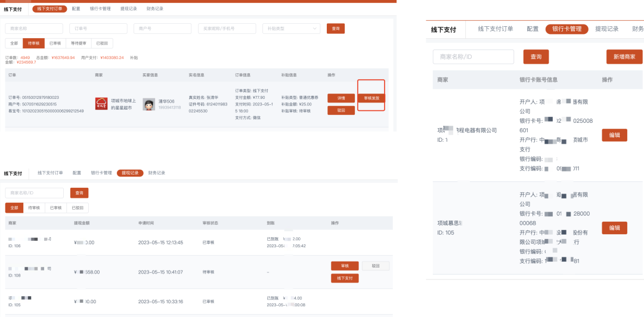The width and height of the screenshot is (644, 317).
Task: Open 线下支付订单 tab in withdrawal records panel
Action: (x=51, y=173)
